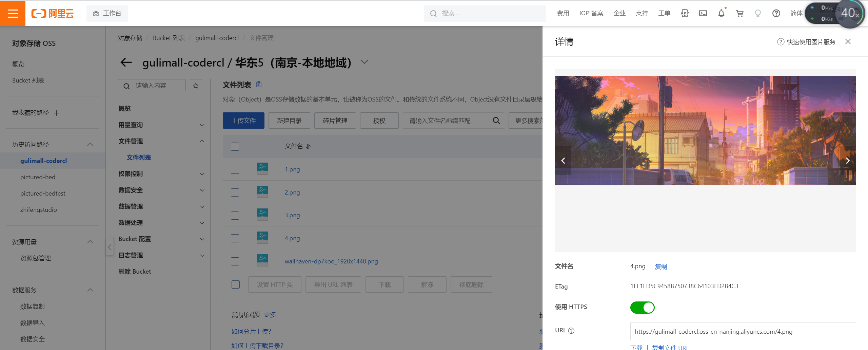Click the 授权 button

click(379, 121)
